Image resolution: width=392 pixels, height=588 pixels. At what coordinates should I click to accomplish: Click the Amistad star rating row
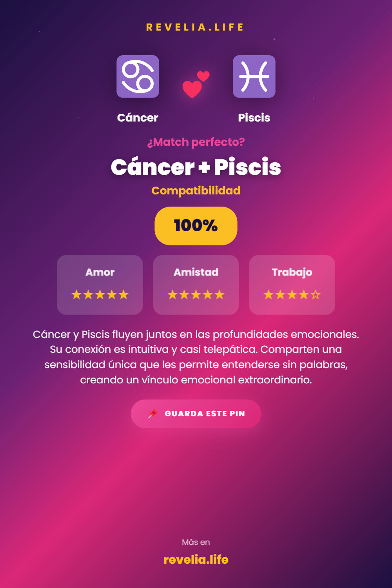196,294
